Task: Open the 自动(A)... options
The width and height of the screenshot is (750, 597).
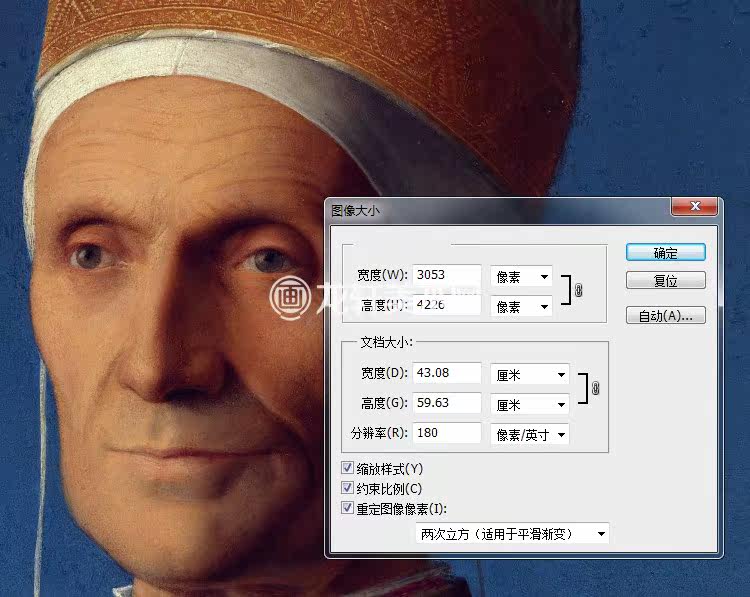Action: (x=665, y=316)
